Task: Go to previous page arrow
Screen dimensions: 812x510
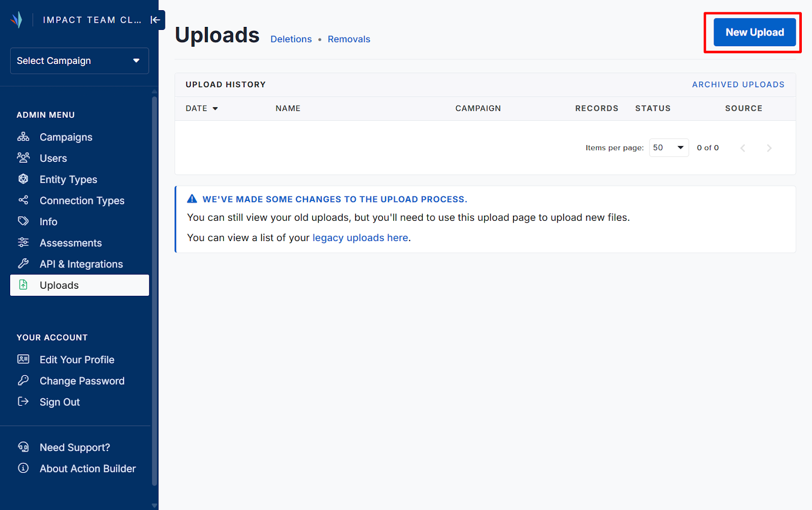Action: click(742, 148)
